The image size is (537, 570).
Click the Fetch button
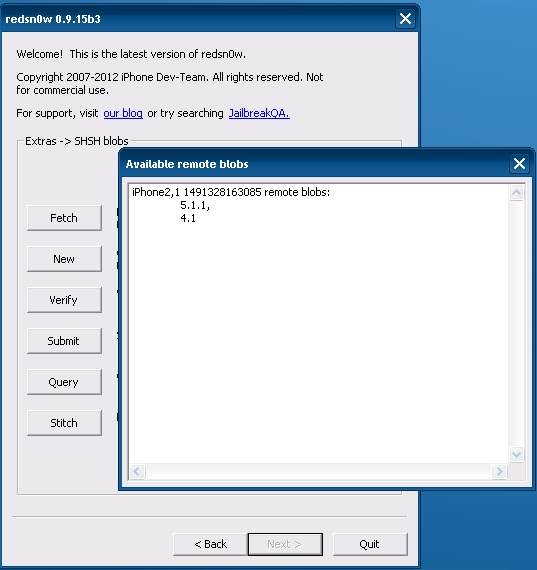click(64, 218)
